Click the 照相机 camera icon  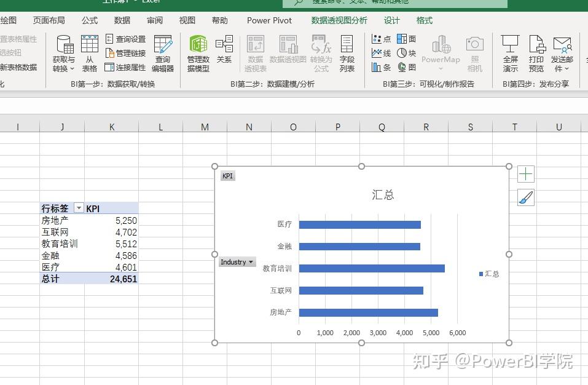(x=474, y=52)
